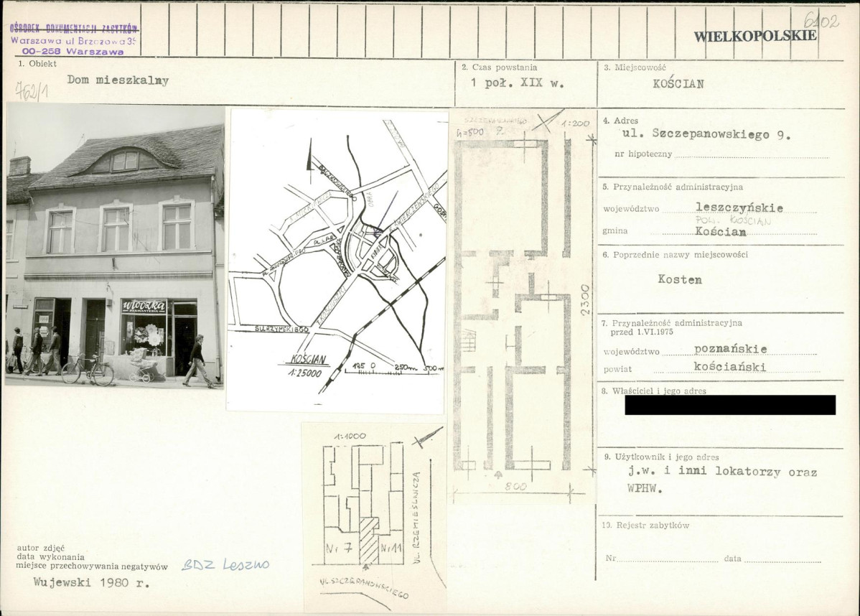Click the 'Rejestr zabytków' Nr field
This screenshot has width=860, height=616.
click(x=668, y=559)
